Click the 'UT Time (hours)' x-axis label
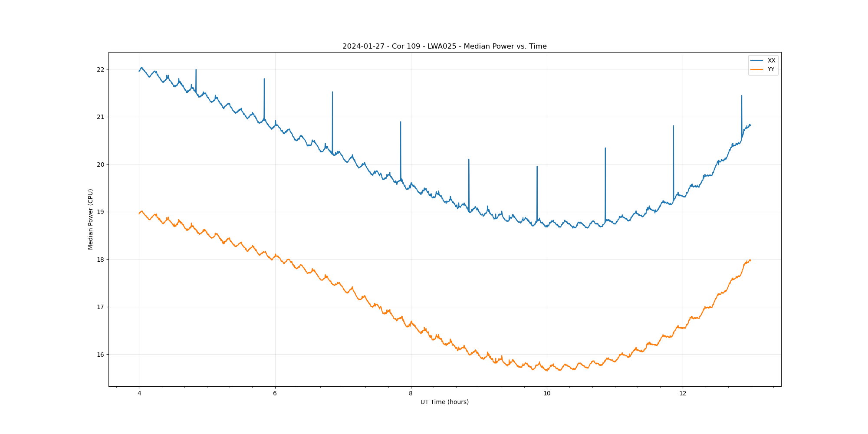The width and height of the screenshot is (868, 434). click(x=444, y=402)
